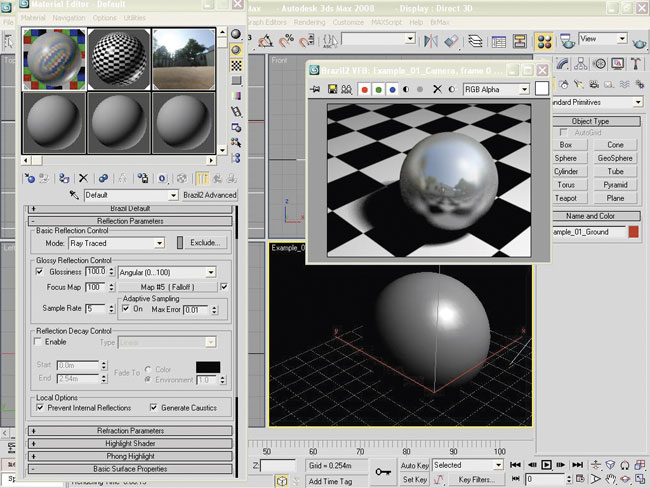Click Angle Snap toggle icon
The image size is (650, 488).
tap(265, 41)
